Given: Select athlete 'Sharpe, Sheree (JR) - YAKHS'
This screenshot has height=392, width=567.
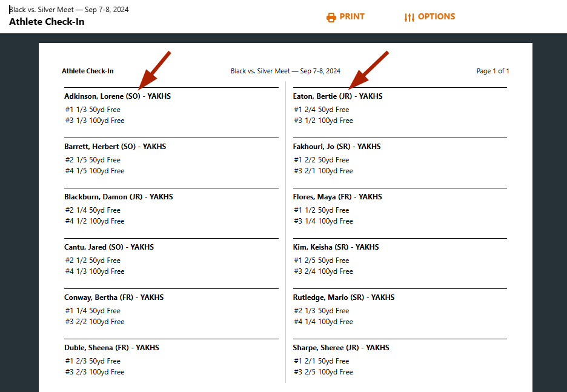Looking at the screenshot, I should (341, 348).
